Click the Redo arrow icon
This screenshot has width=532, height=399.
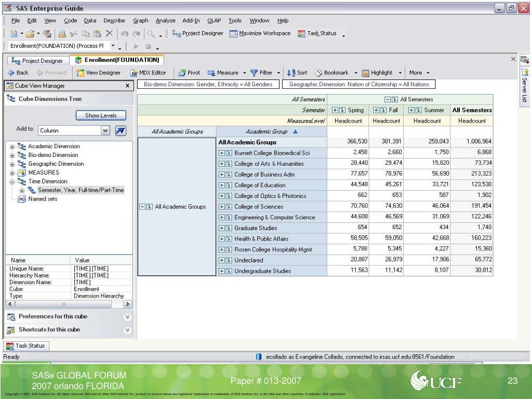click(x=136, y=33)
